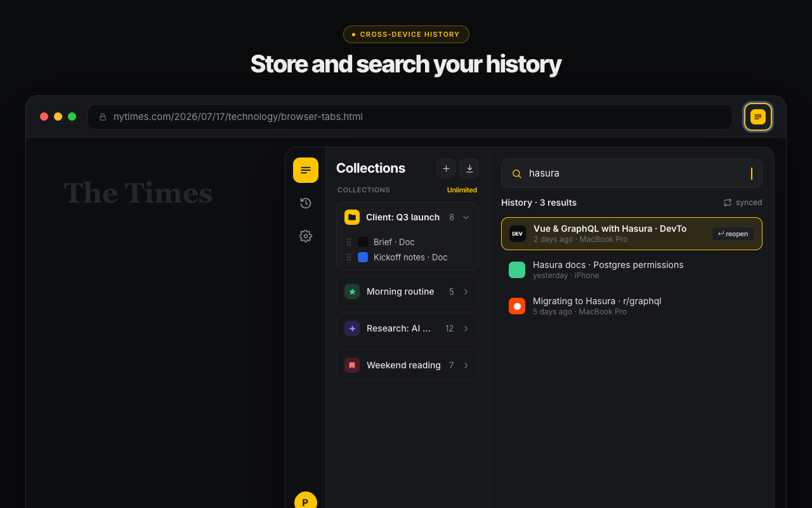Click the green star Morning routine icon
This screenshot has height=508, width=812.
tap(352, 291)
